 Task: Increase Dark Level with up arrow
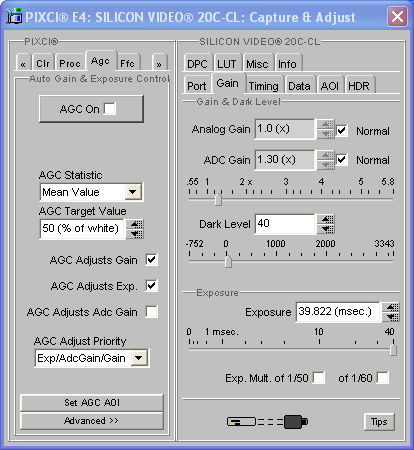(x=326, y=219)
